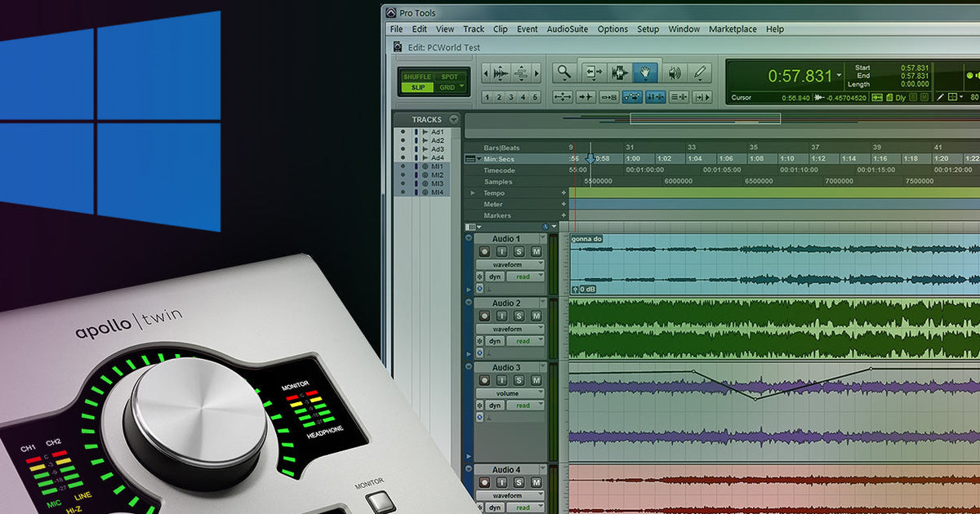Select the Zoomer magnifying glass tool
Viewport: 980px width, 514px height.
click(x=564, y=72)
